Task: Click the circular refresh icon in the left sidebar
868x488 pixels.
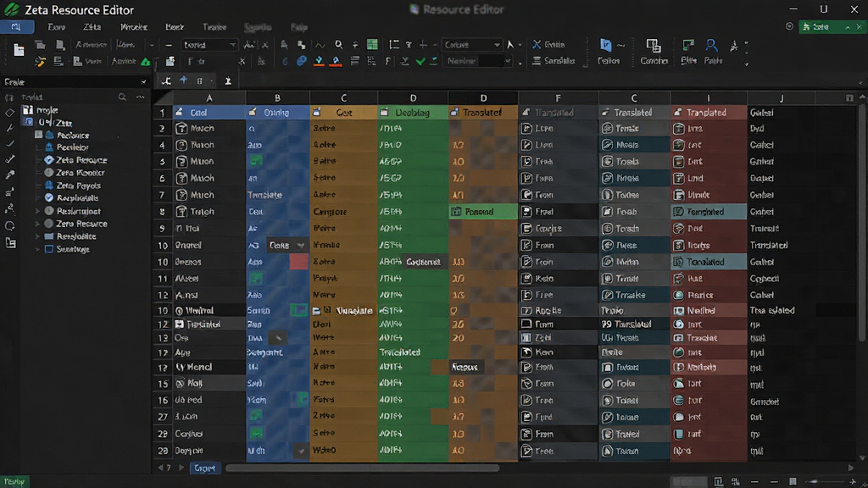Action: [10, 225]
